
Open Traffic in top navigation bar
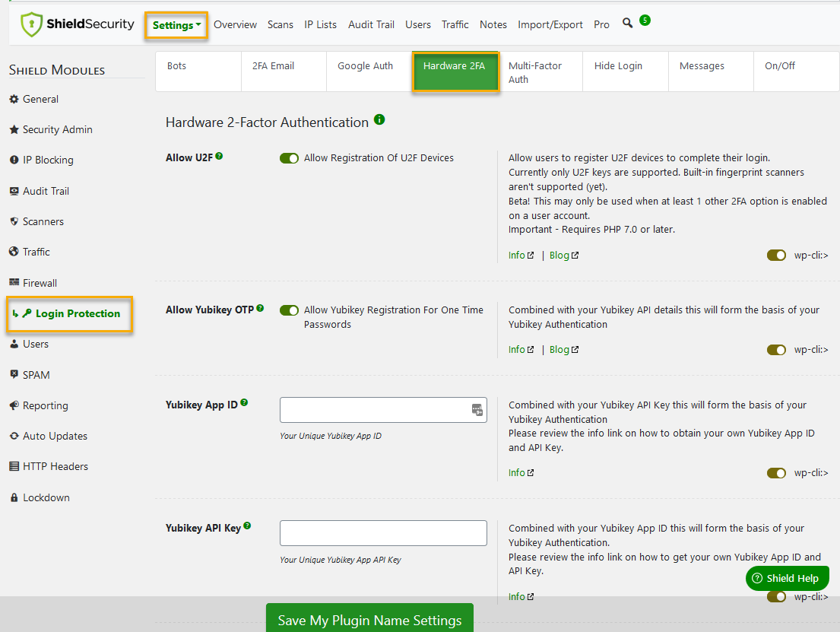click(x=455, y=24)
